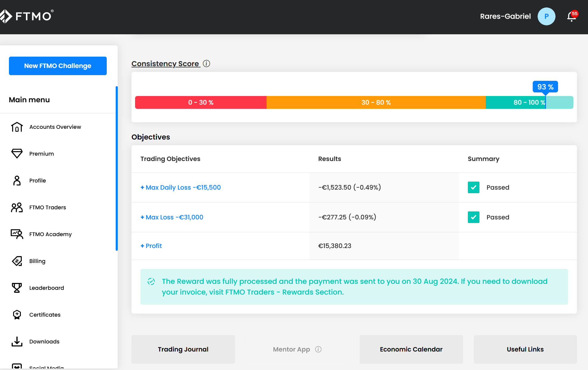Click the sidebar blue scrollbar
588x370 pixels.
[x=117, y=168]
